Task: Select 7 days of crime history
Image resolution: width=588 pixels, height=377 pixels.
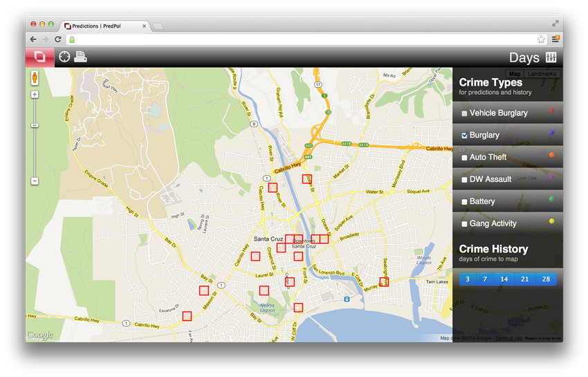Action: pyautogui.click(x=485, y=279)
